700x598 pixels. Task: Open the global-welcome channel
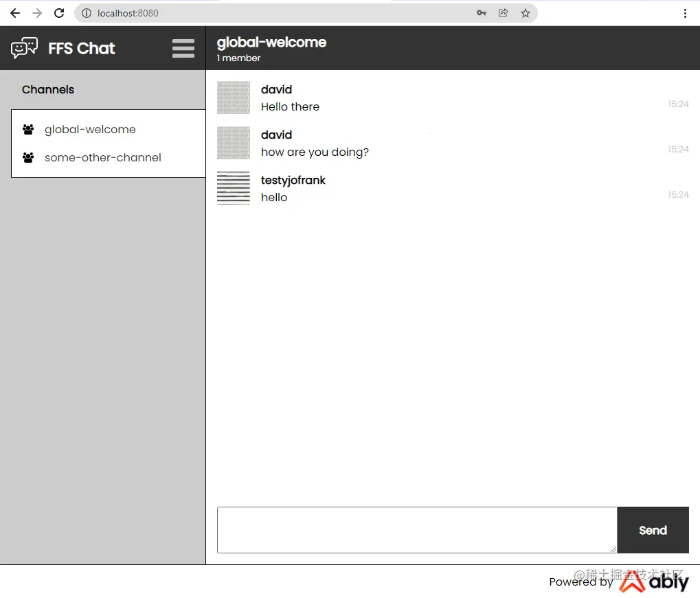pos(90,129)
